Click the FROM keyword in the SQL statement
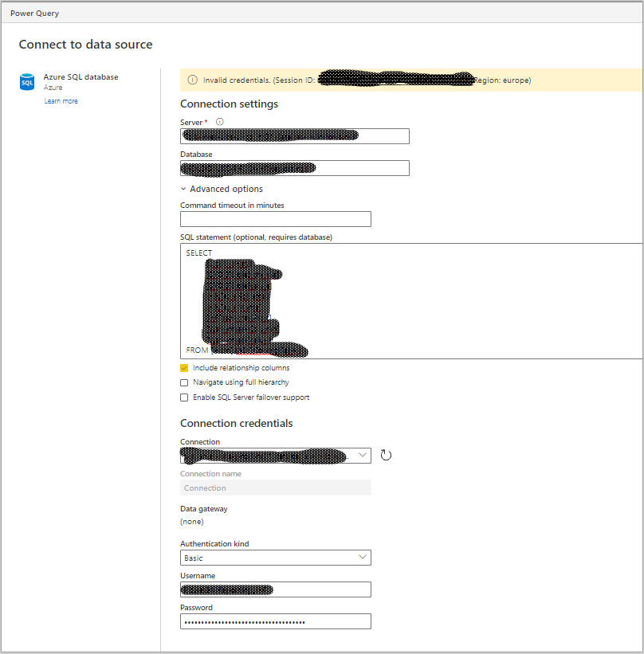The width and height of the screenshot is (644, 654). 197,350
